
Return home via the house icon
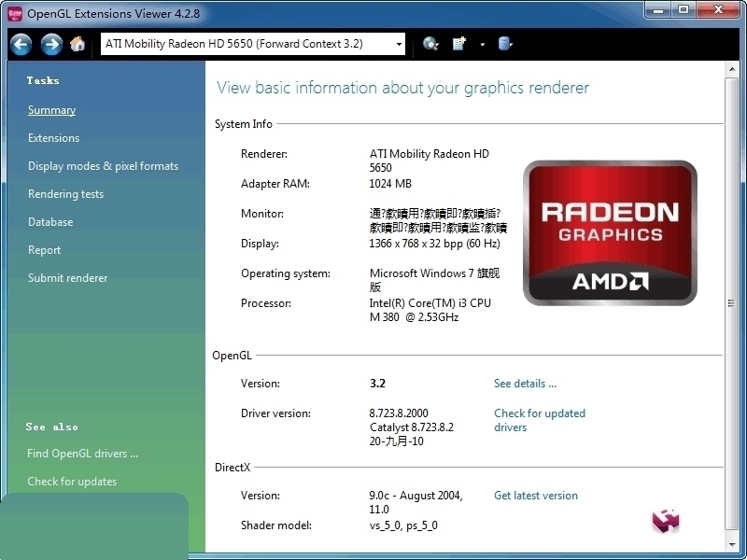[78, 44]
